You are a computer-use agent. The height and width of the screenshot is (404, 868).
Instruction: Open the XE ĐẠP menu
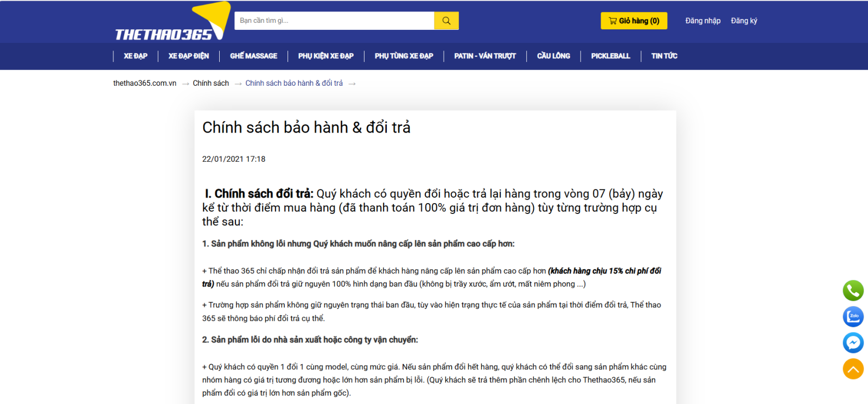pos(135,56)
